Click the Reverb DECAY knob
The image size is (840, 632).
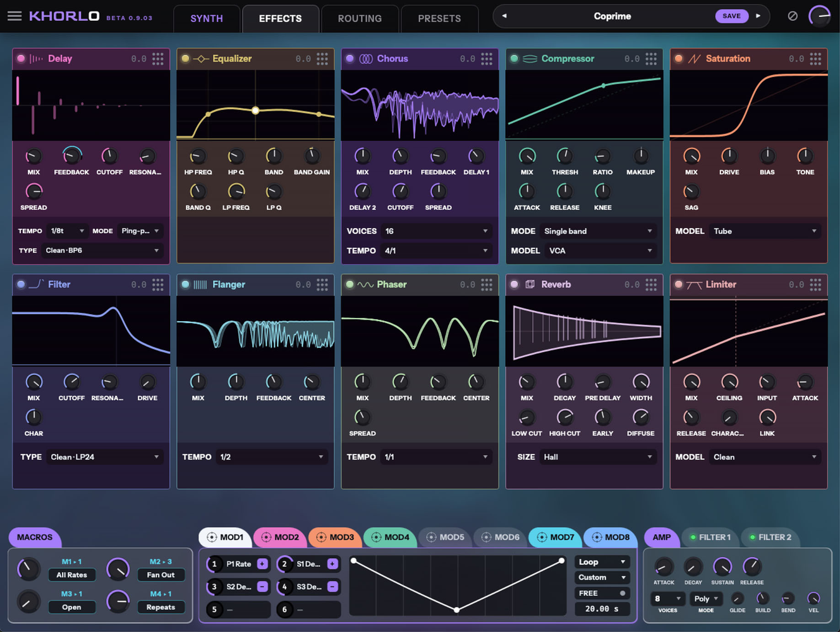[564, 381]
